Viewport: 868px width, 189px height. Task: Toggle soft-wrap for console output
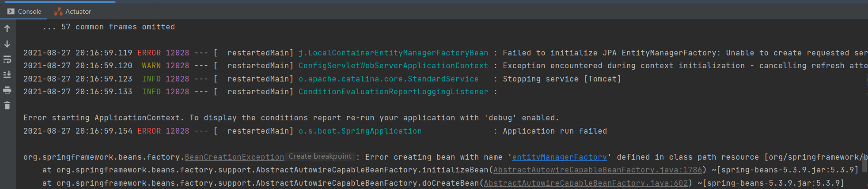pos(7,60)
